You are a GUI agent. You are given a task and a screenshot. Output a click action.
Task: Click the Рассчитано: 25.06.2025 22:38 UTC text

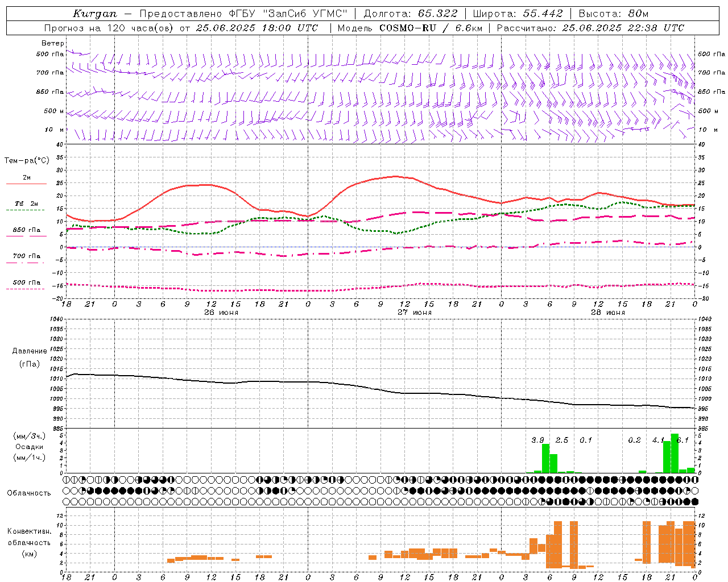click(x=590, y=28)
